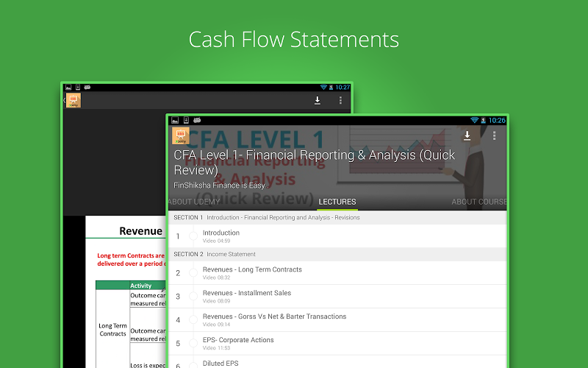The width and height of the screenshot is (588, 368).
Task: Tap the download notification icon in the front status bar
Action: pos(186,120)
